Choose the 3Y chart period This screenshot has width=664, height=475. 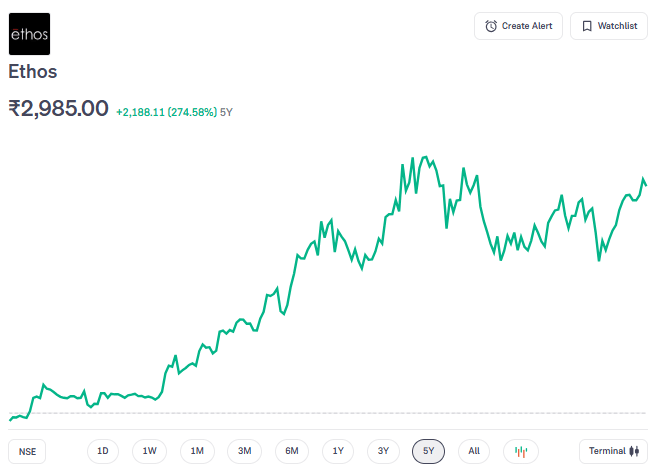pyautogui.click(x=383, y=451)
